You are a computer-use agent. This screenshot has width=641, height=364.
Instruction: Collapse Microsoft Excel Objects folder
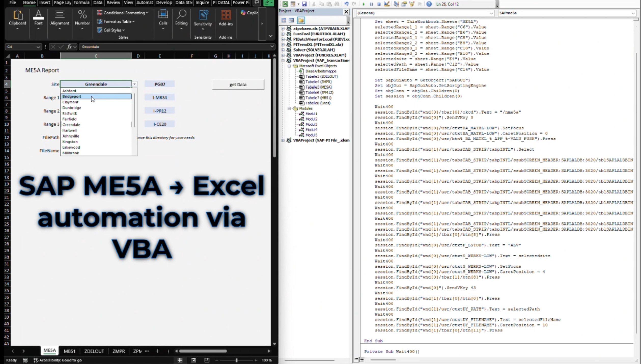(289, 66)
